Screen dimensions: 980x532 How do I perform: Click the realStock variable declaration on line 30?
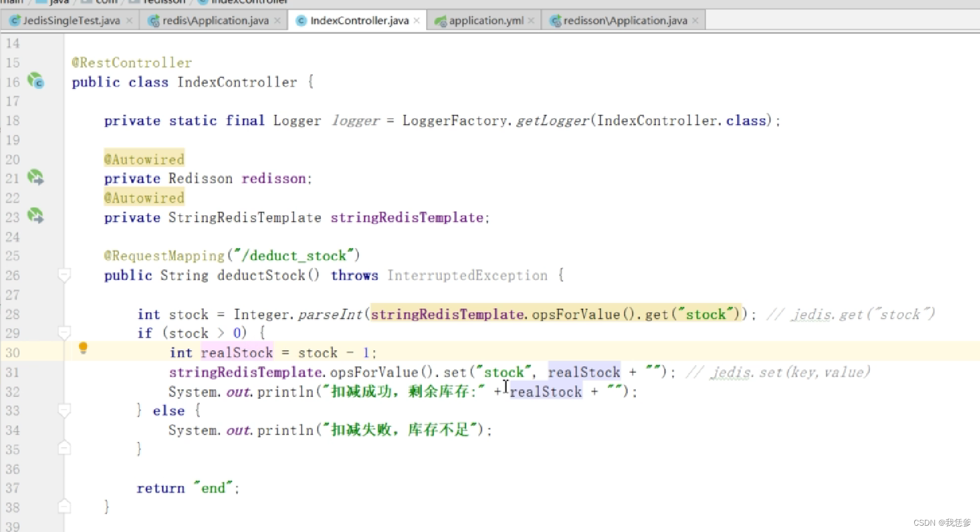click(236, 353)
